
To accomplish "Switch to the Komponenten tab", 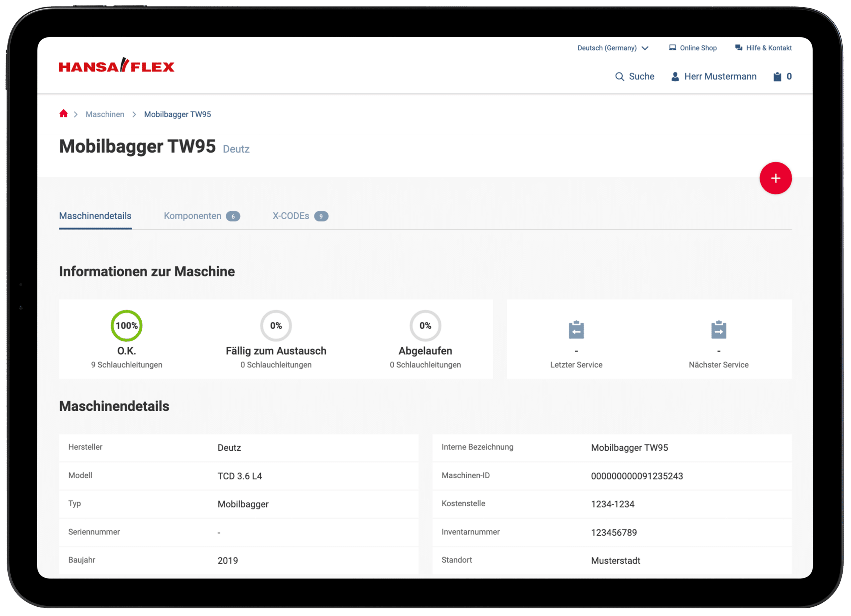I will 192,216.
